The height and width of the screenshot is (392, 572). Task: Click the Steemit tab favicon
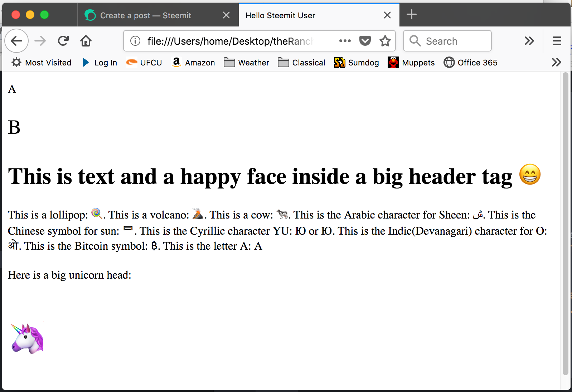pyautogui.click(x=90, y=15)
